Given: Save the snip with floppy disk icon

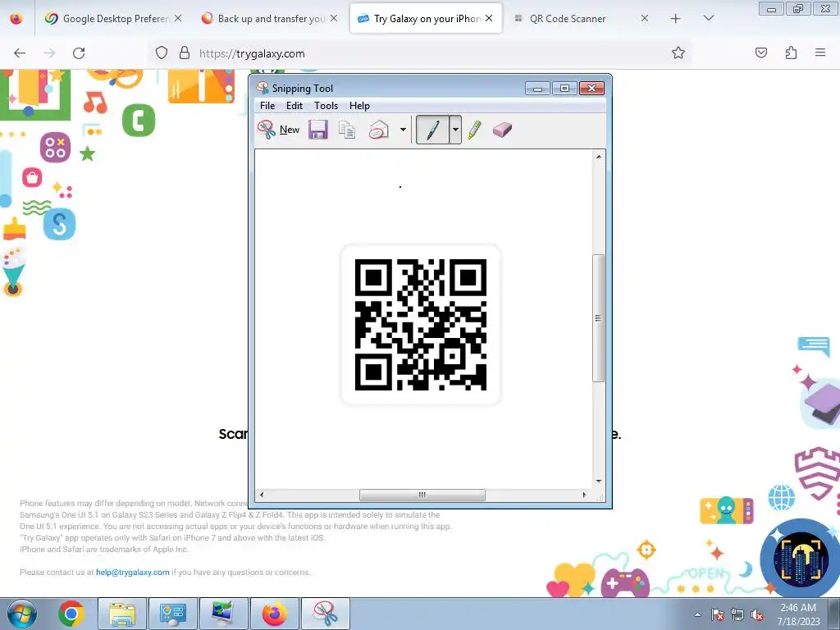Looking at the screenshot, I should tap(317, 130).
